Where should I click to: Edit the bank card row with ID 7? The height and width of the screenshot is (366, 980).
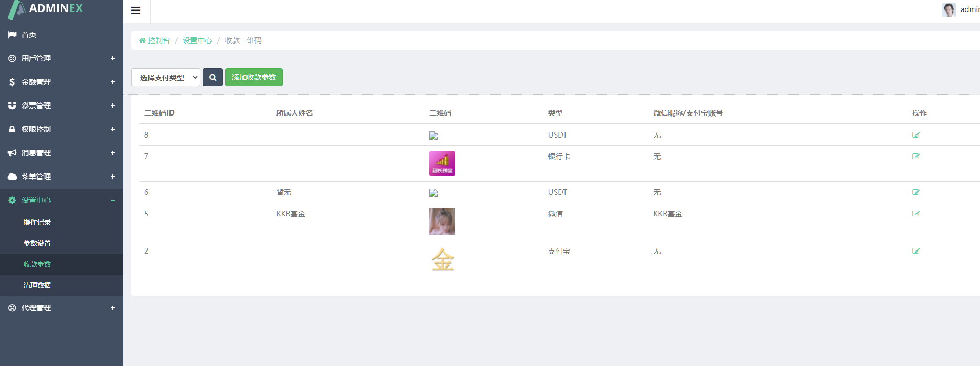coord(915,156)
